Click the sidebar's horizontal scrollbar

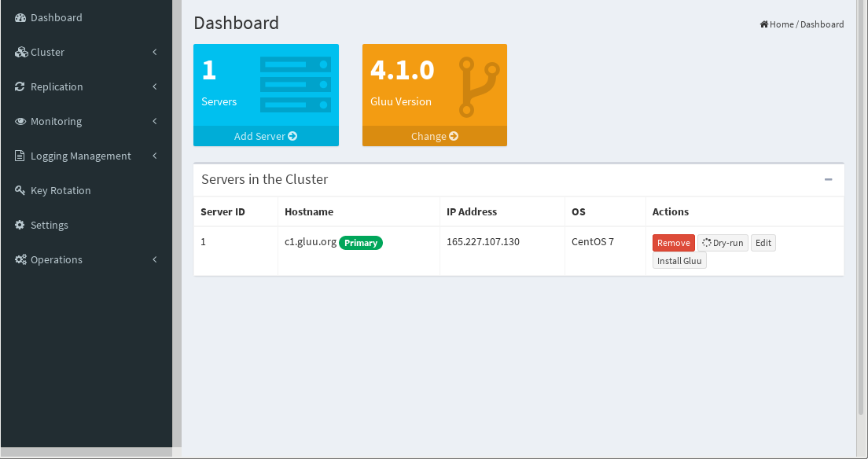tap(87, 453)
